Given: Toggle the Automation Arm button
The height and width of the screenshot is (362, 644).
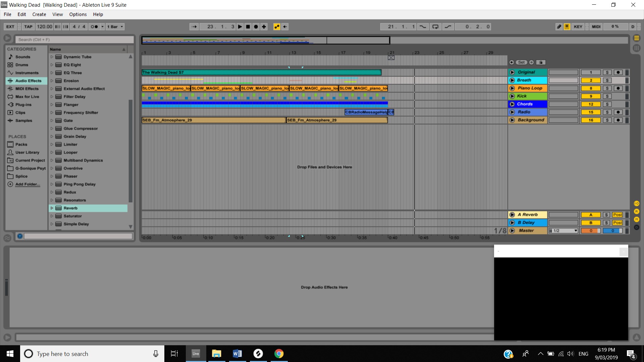Looking at the screenshot, I should [277, 27].
